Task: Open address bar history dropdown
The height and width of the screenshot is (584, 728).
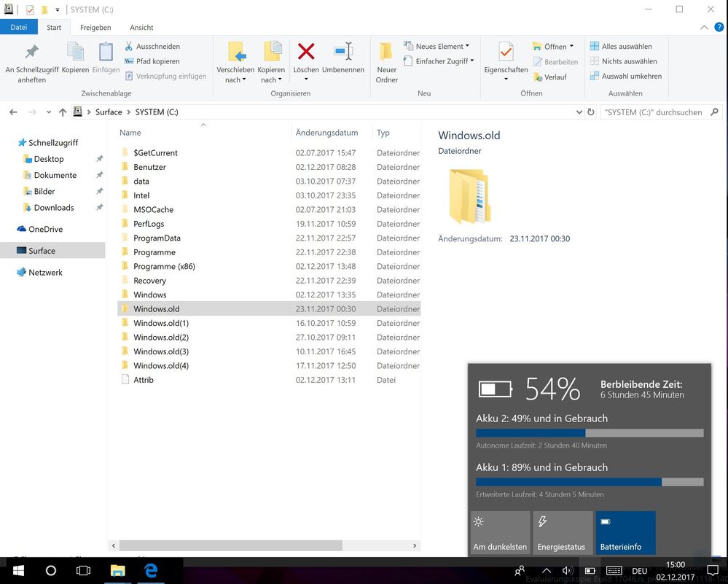Action: click(x=579, y=112)
